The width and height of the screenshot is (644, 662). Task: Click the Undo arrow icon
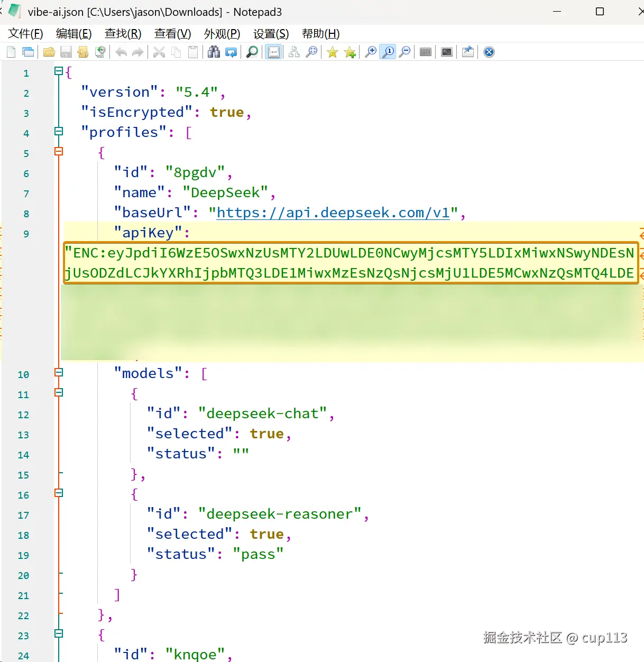point(121,52)
